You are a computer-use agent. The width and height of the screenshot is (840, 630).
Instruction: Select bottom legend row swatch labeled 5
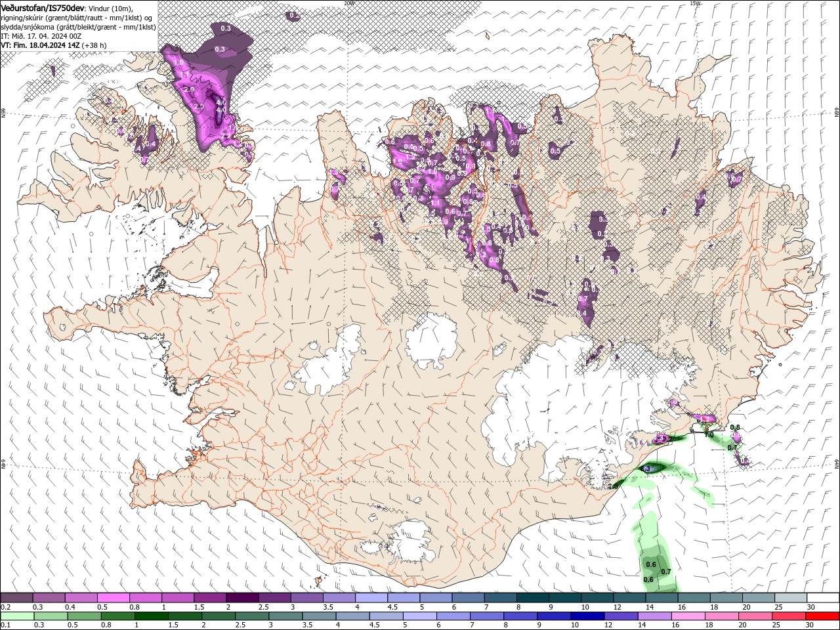point(420,616)
